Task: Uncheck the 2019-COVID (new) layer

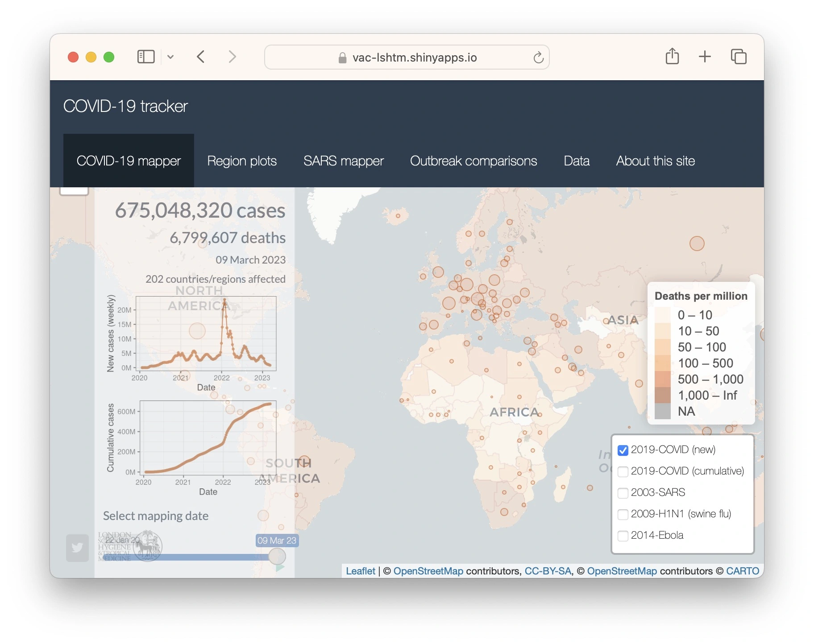Action: (x=623, y=450)
